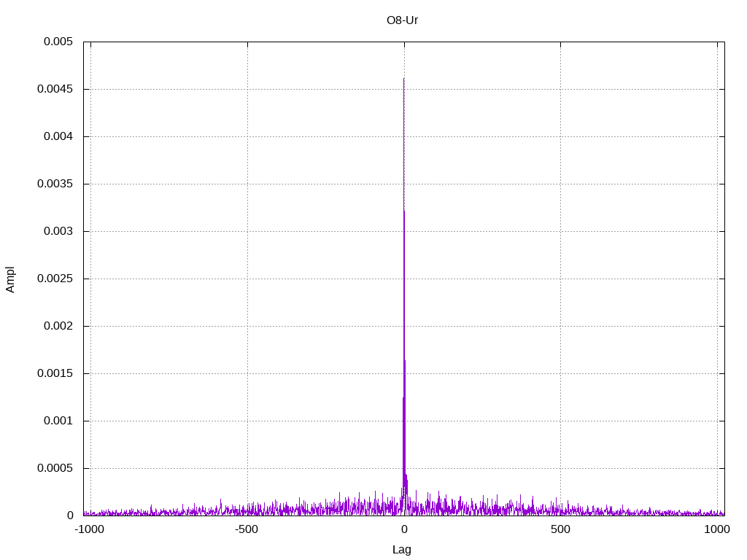Click the plot title 'O8-Ur'
The width and height of the screenshot is (747, 560).
point(402,20)
